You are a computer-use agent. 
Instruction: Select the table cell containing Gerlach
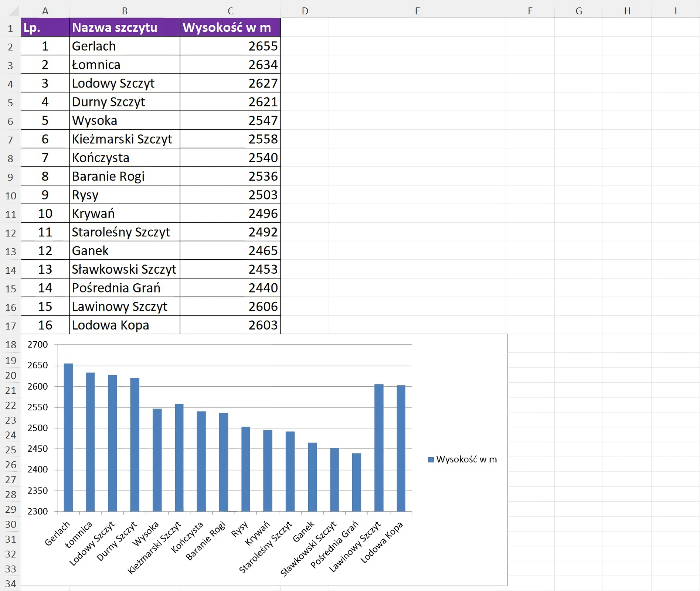click(125, 46)
